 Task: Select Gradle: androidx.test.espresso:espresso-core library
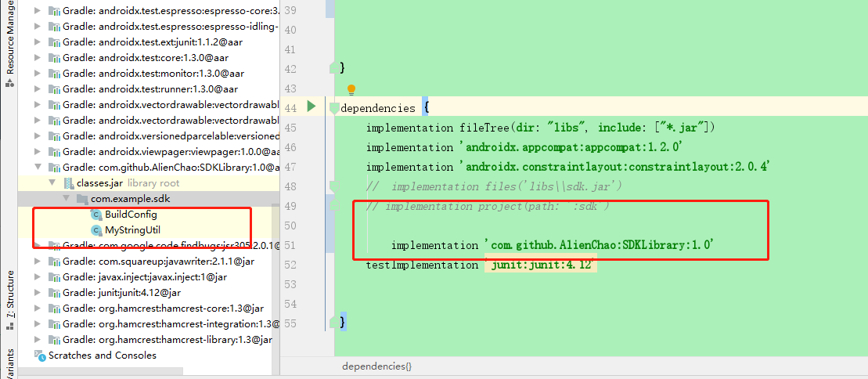pos(171,10)
